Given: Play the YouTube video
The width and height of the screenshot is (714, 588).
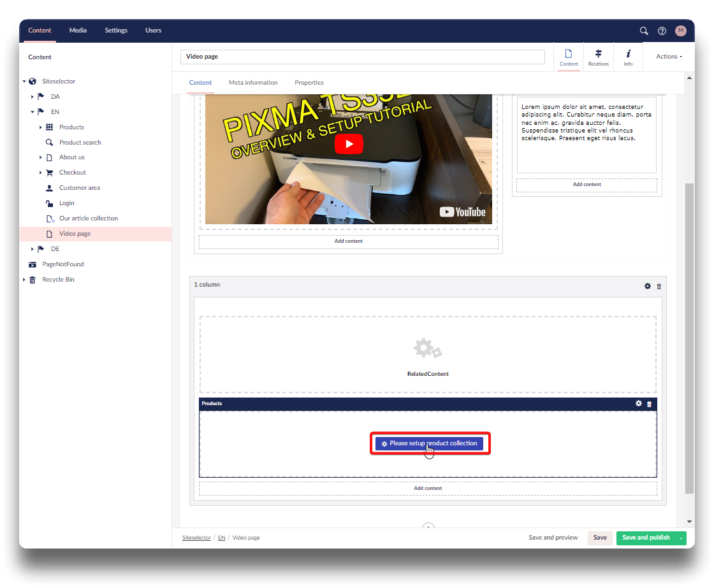Looking at the screenshot, I should pos(349,144).
